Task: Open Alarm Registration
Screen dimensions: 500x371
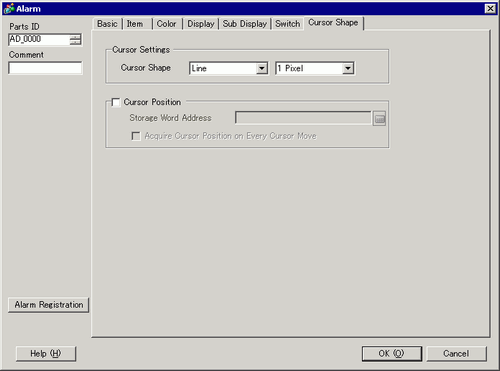Action: point(49,305)
